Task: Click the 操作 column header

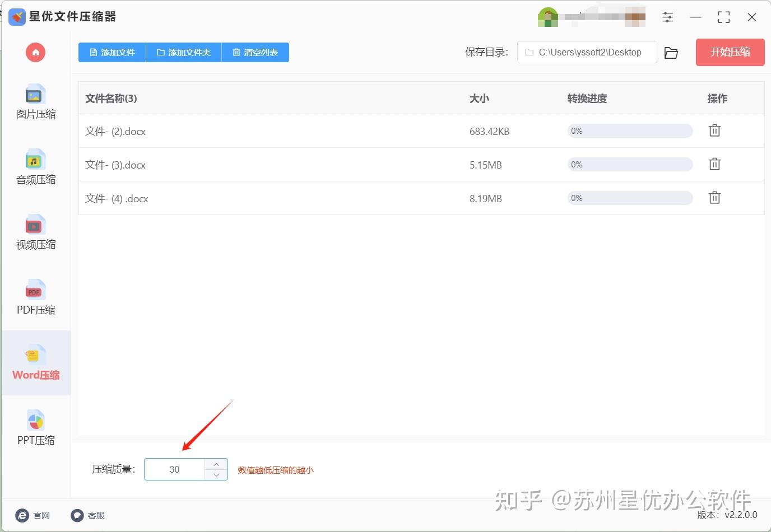Action: (x=717, y=99)
